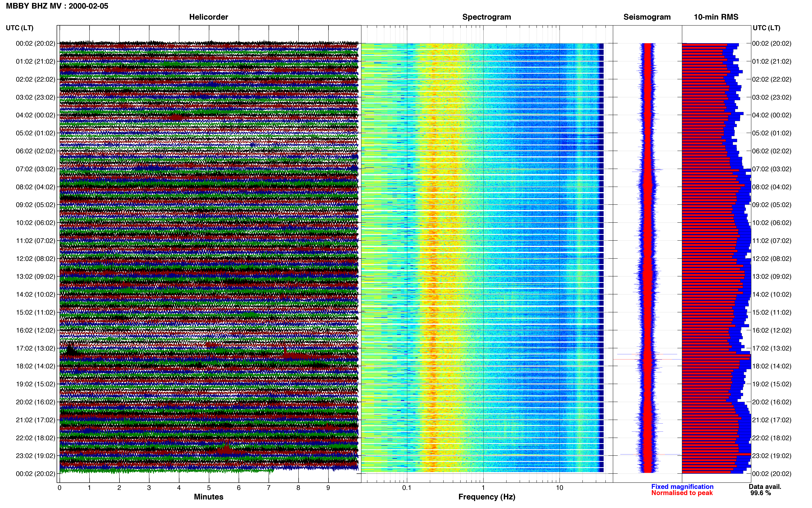
Task: Click the right '12:02 (08:02)' time label
Action: click(x=772, y=259)
